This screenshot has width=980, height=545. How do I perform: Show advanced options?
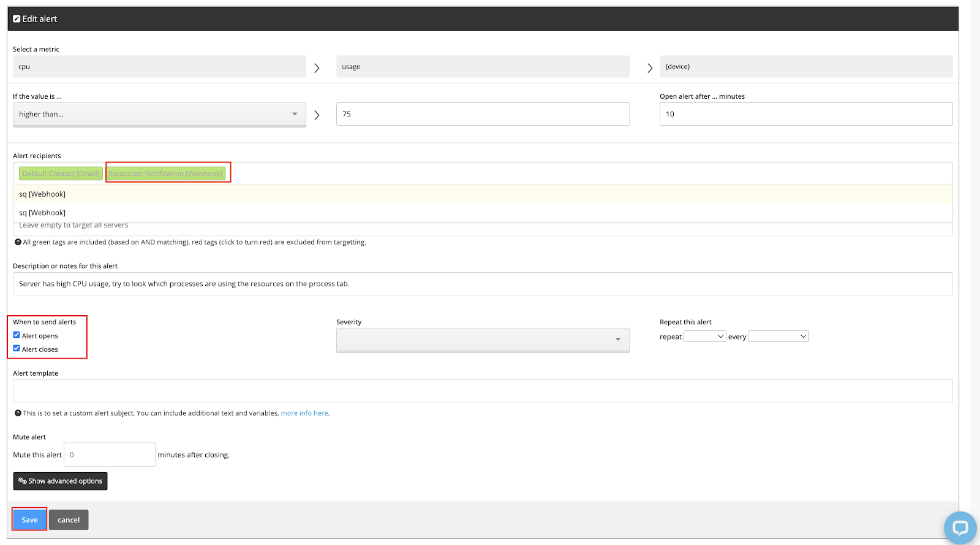point(60,481)
